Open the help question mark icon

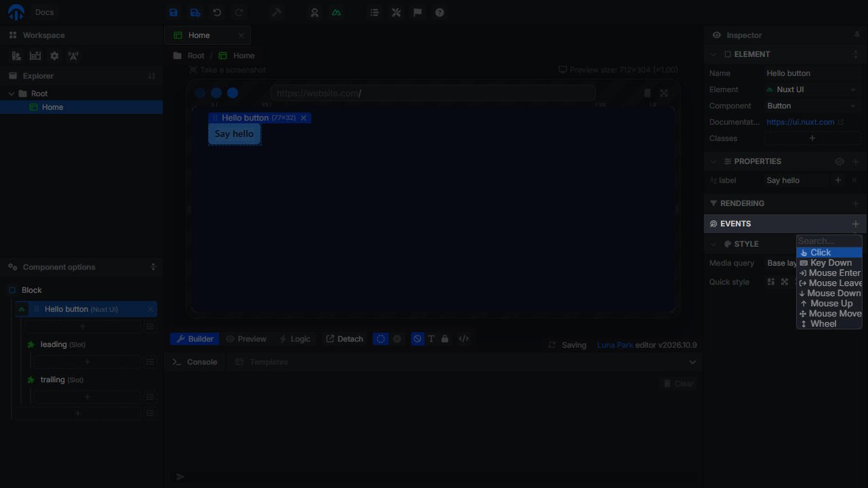[x=439, y=12]
